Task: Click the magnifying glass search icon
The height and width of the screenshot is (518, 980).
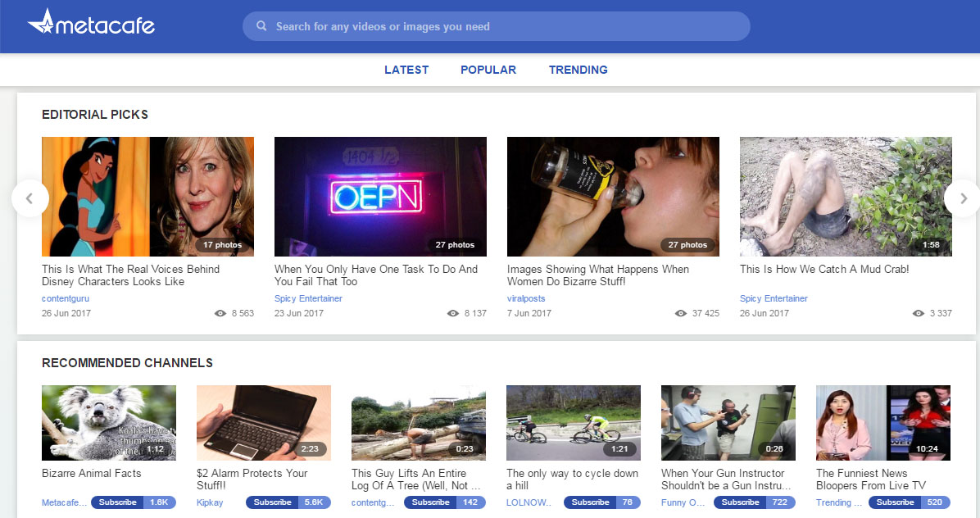Action: (261, 25)
